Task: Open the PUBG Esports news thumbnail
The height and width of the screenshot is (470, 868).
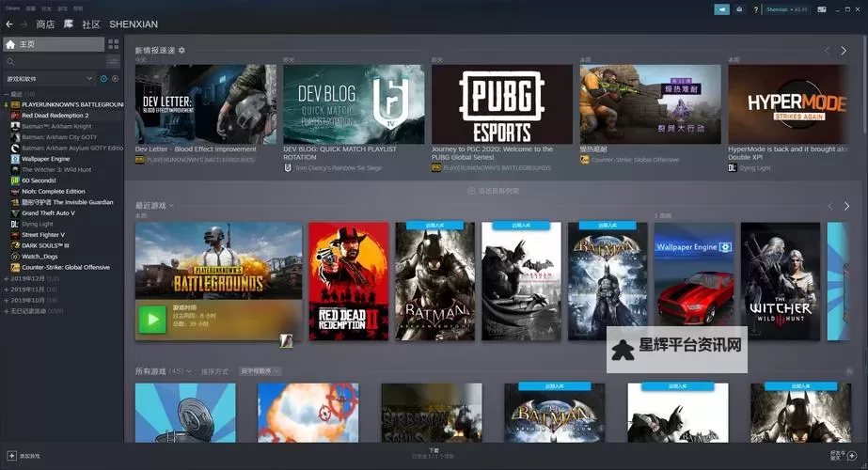Action: pyautogui.click(x=502, y=104)
